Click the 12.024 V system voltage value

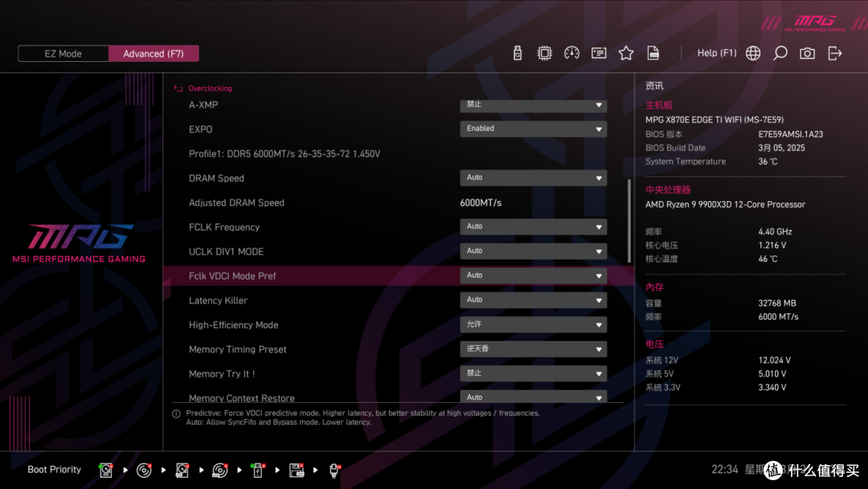pyautogui.click(x=775, y=360)
